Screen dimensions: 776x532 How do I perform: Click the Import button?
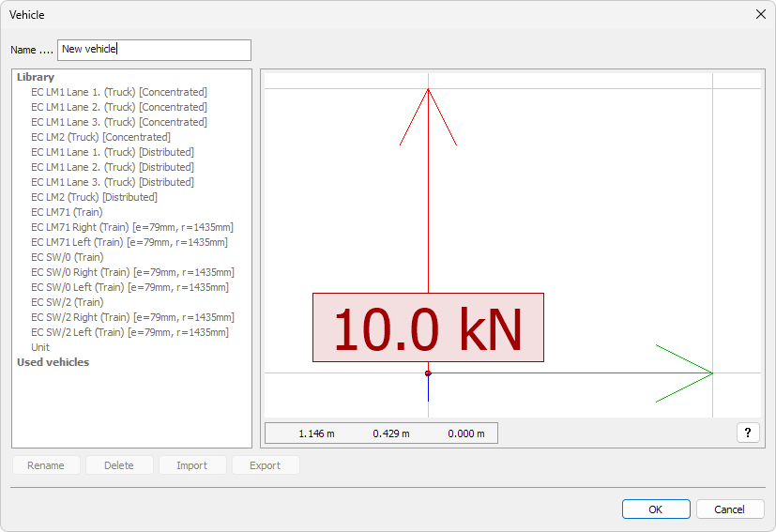(x=191, y=465)
